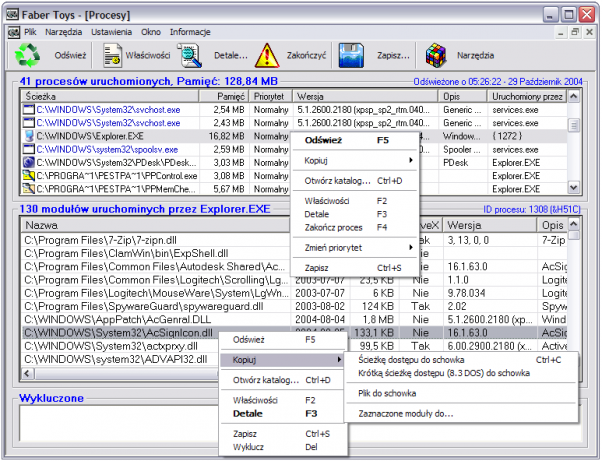Expand Kopiuj submenu in the upper context menu
Screen dimensions: 602x461
pyautogui.click(x=354, y=161)
